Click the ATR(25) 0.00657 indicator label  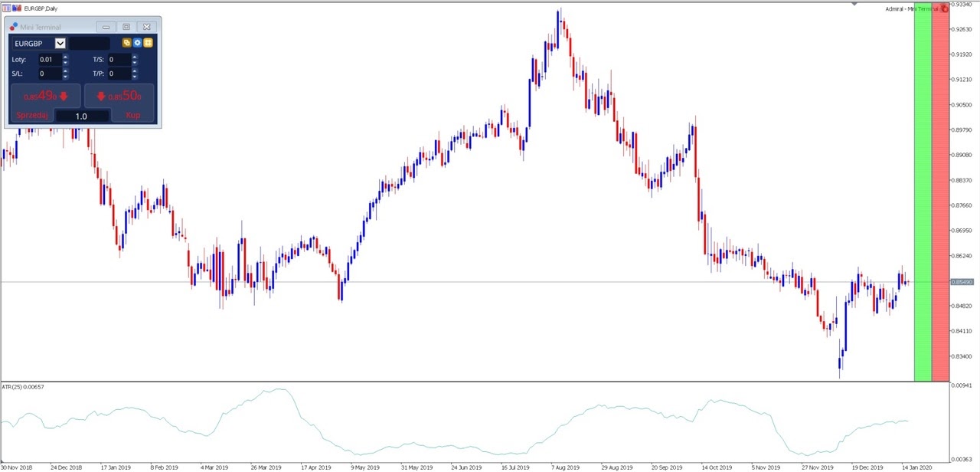click(x=22, y=385)
